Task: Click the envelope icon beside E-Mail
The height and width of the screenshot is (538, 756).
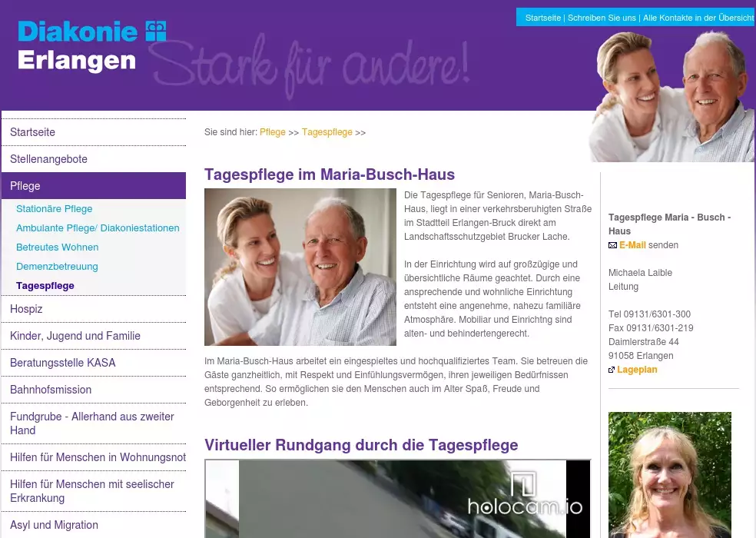Action: pyautogui.click(x=612, y=245)
